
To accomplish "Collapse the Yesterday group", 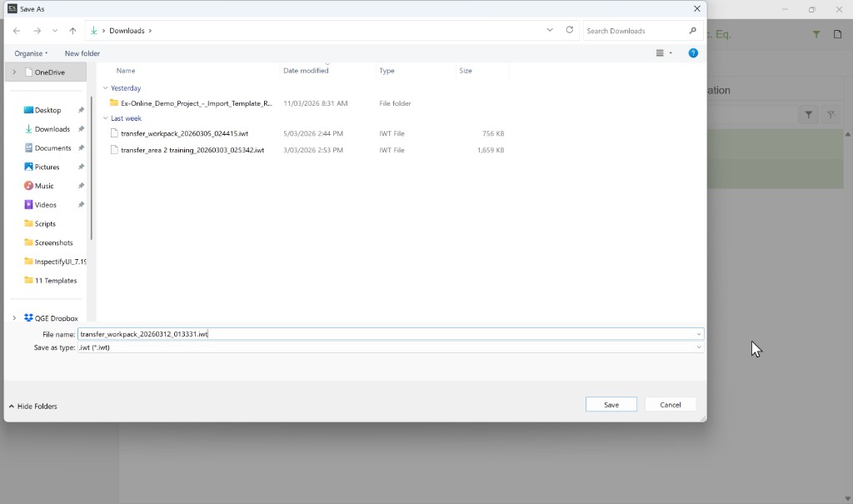I will tap(106, 88).
